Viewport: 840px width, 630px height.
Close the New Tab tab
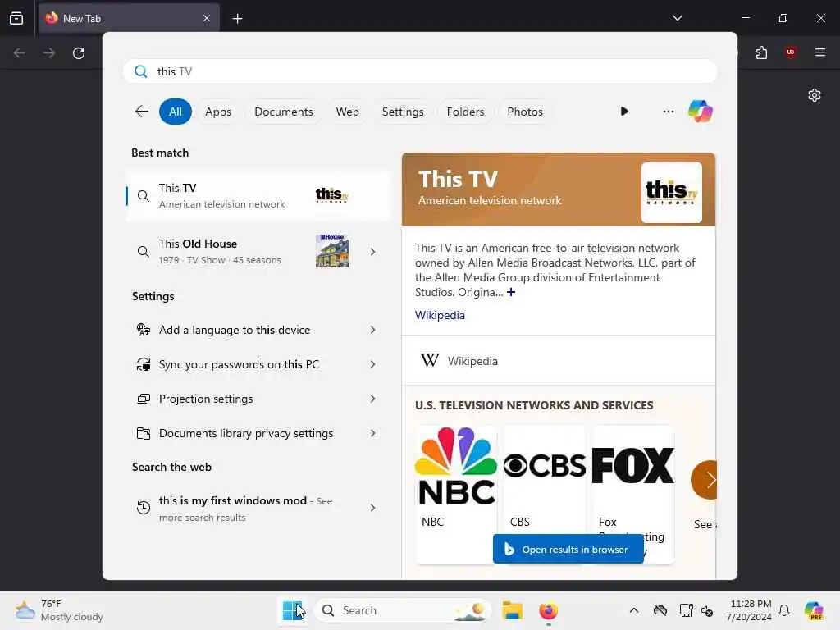coord(207,18)
